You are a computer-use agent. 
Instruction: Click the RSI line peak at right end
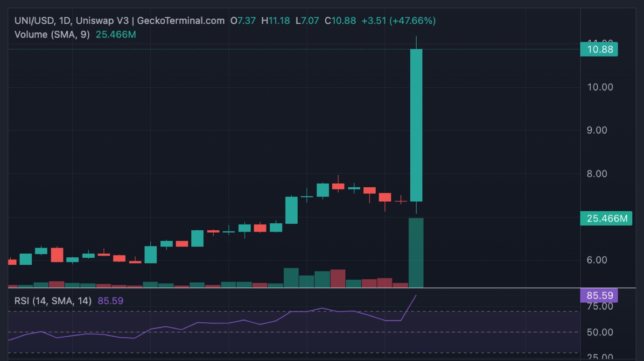415,296
